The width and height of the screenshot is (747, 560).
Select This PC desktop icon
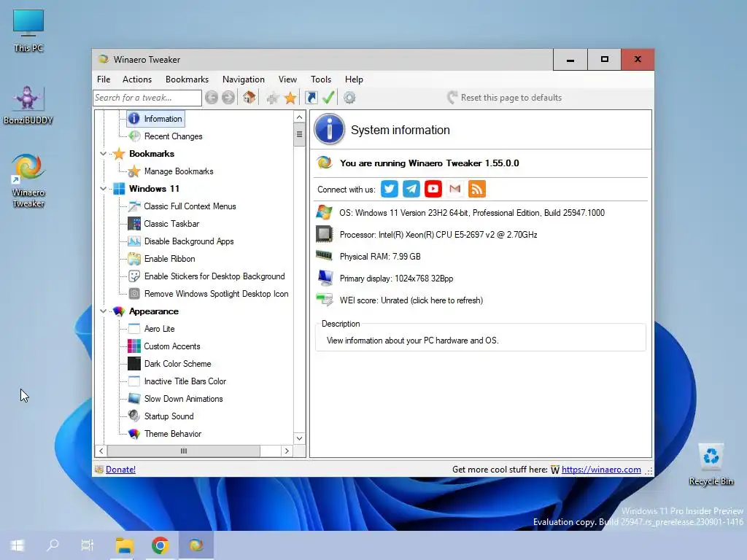pos(28,31)
